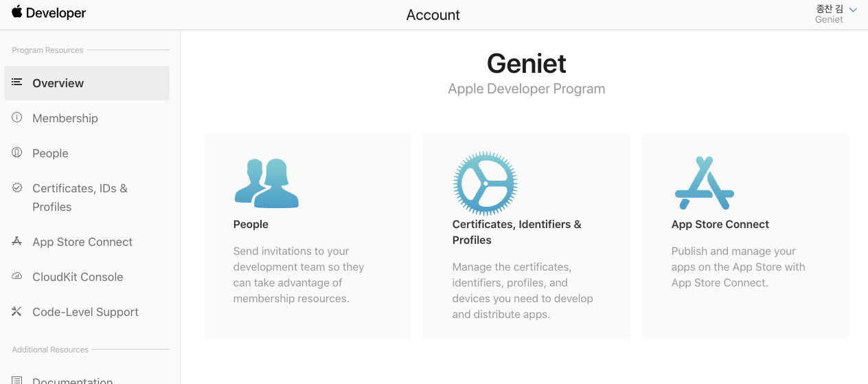Screen dimensions: 868x384
Task: Click the Code-Level Support tools icon
Action: (17, 311)
